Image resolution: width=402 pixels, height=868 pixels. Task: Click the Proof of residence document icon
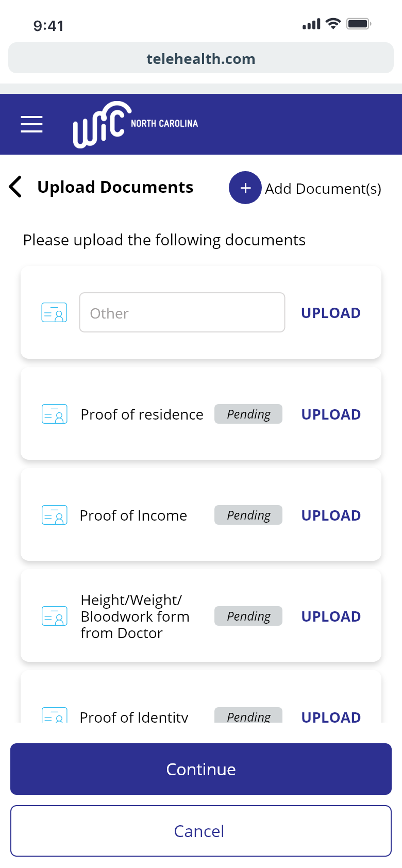[54, 414]
